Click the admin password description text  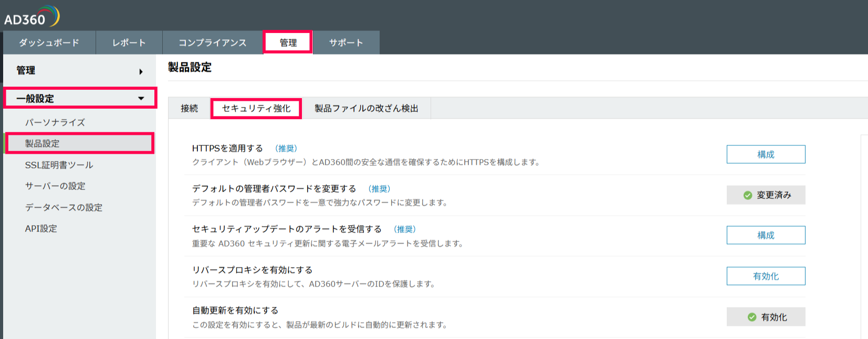[320, 203]
